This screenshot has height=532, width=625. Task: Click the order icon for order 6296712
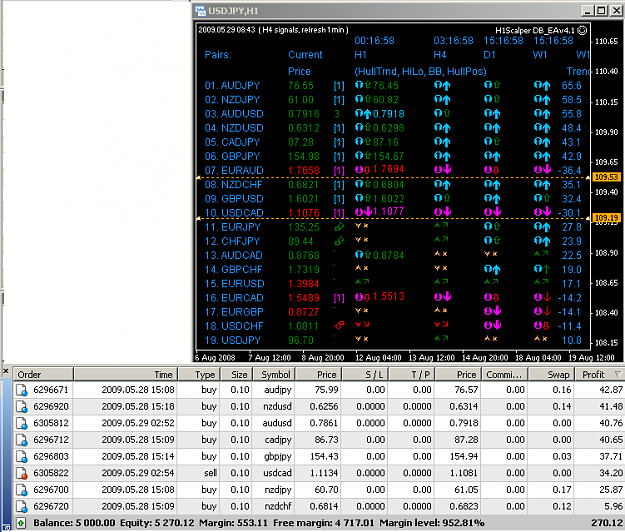click(x=22, y=440)
